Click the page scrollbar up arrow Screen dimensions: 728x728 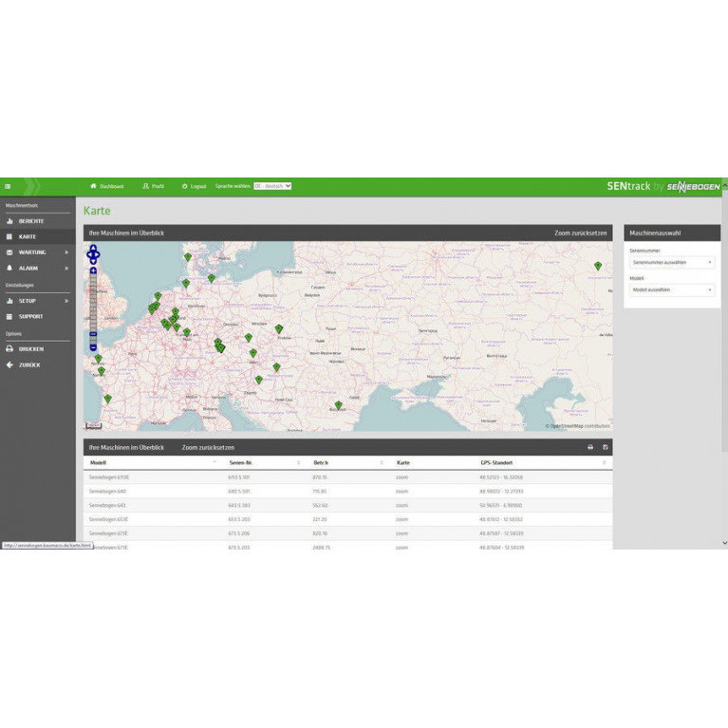pos(725,185)
